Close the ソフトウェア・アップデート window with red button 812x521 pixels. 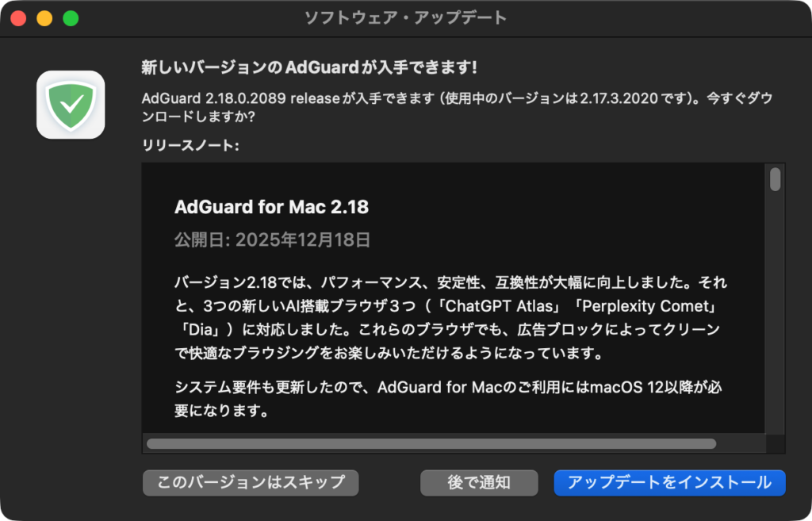[x=19, y=18]
